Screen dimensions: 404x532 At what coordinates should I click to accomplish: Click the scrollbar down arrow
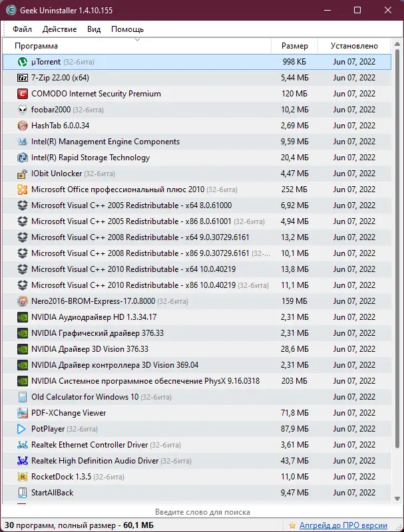[397, 499]
